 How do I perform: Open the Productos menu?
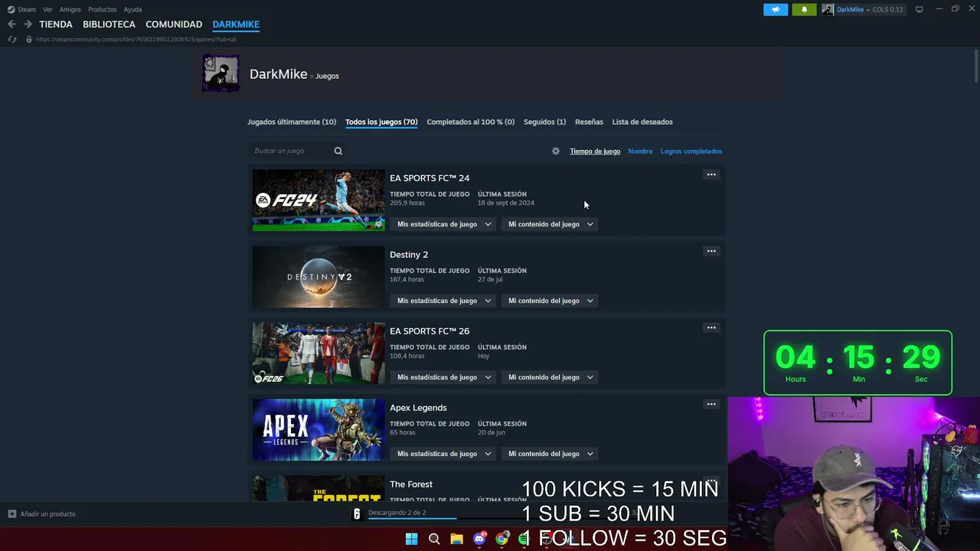pos(103,9)
